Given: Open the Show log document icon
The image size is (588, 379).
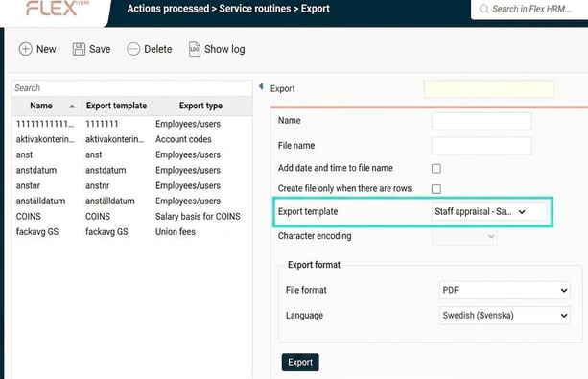Looking at the screenshot, I should pyautogui.click(x=195, y=49).
